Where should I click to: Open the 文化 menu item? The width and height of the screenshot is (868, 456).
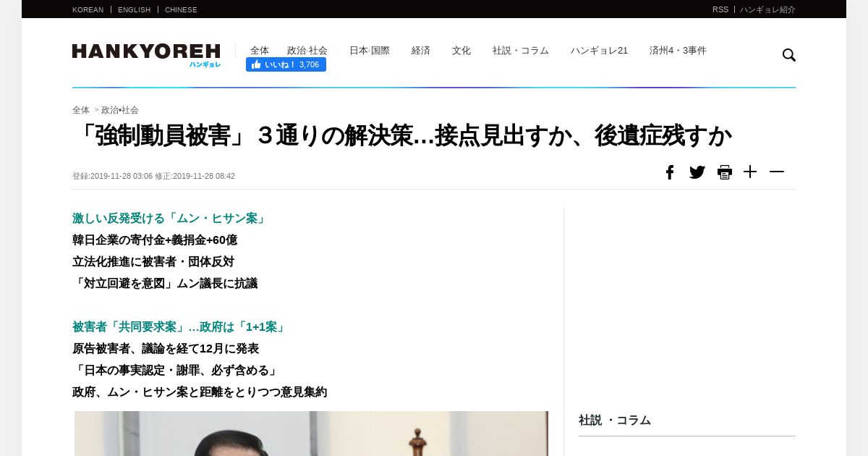[x=461, y=50]
